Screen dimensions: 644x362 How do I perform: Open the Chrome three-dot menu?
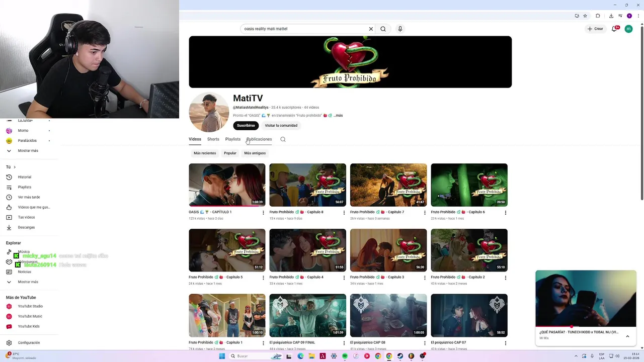638,16
